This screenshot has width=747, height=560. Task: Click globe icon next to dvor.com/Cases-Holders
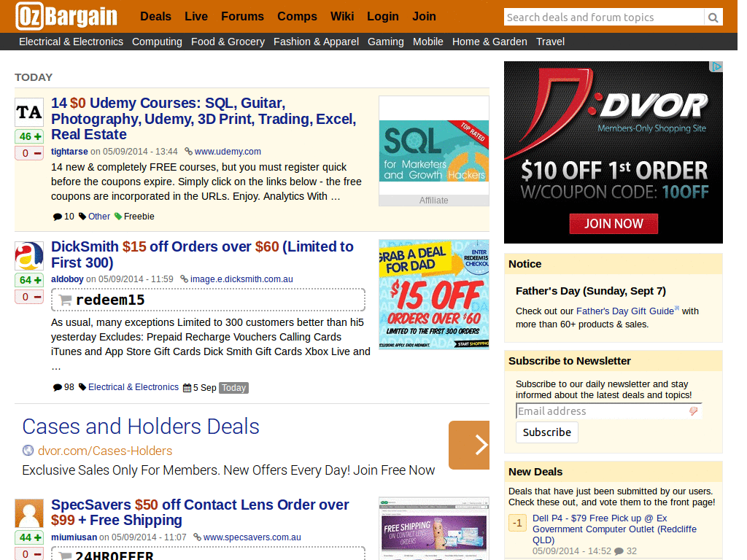[28, 450]
